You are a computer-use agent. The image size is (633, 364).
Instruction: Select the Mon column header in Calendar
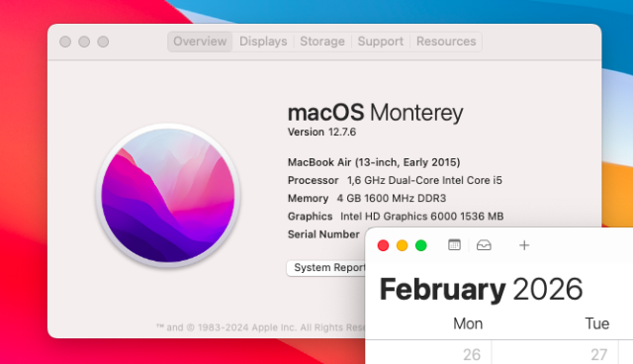(x=468, y=323)
